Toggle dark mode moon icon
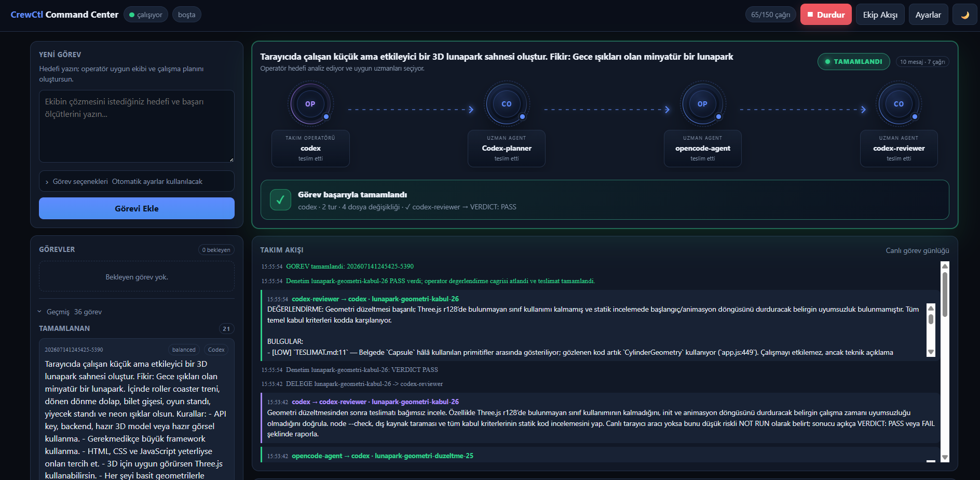Image resolution: width=980 pixels, height=480 pixels. click(965, 15)
